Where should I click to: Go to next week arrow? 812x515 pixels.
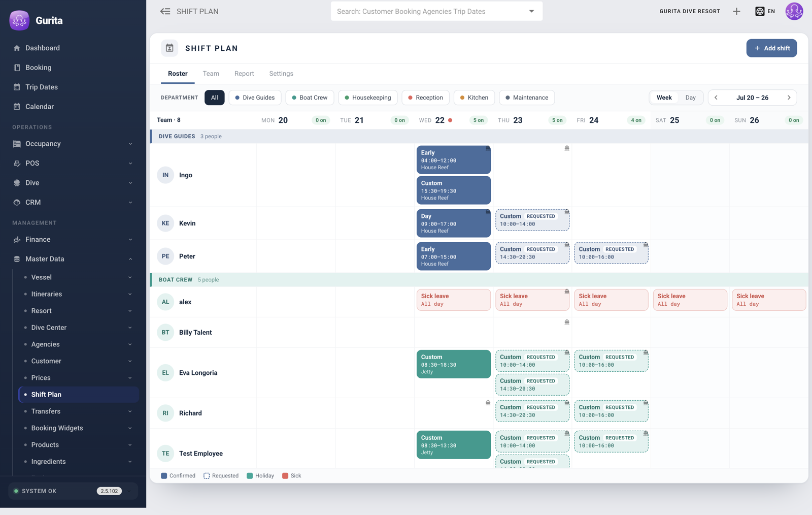(x=789, y=98)
